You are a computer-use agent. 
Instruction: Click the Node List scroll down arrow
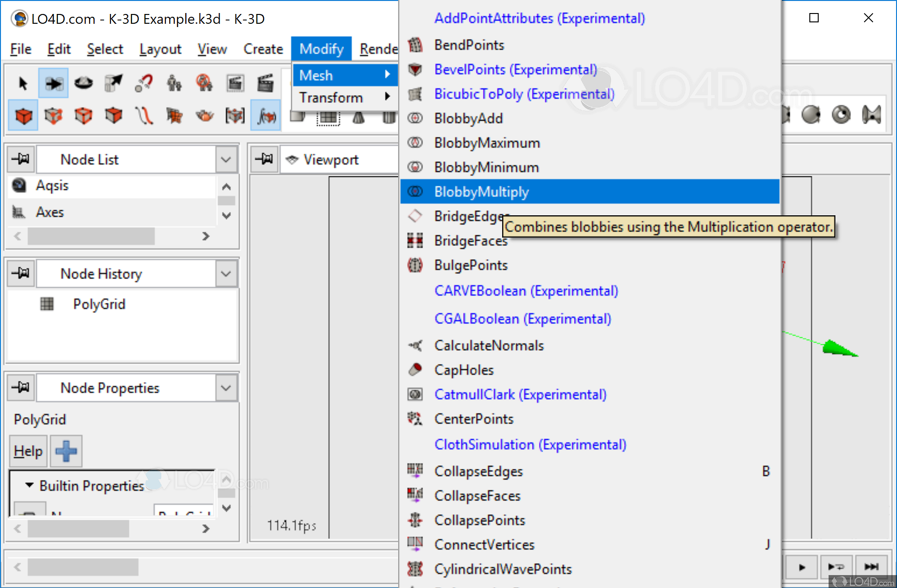tap(227, 216)
